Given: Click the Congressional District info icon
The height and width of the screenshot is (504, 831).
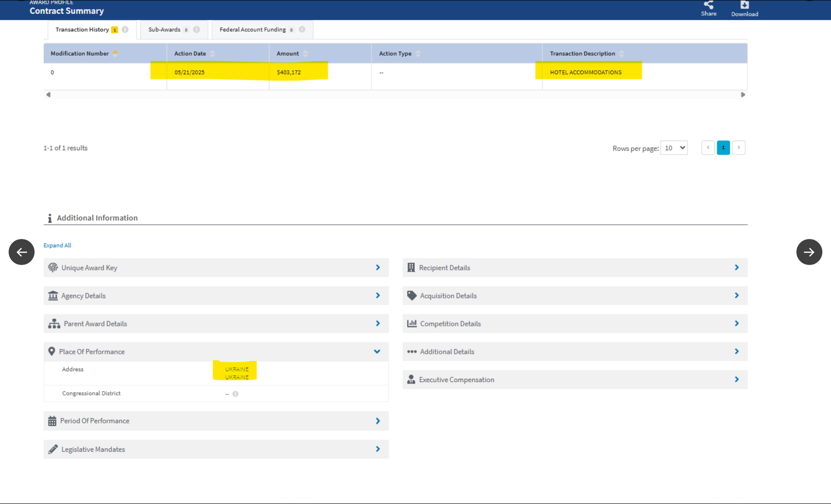Looking at the screenshot, I should coord(235,394).
